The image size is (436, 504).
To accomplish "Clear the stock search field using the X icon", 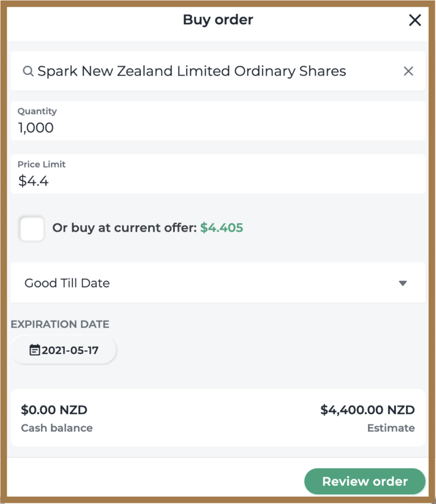I will tap(408, 71).
